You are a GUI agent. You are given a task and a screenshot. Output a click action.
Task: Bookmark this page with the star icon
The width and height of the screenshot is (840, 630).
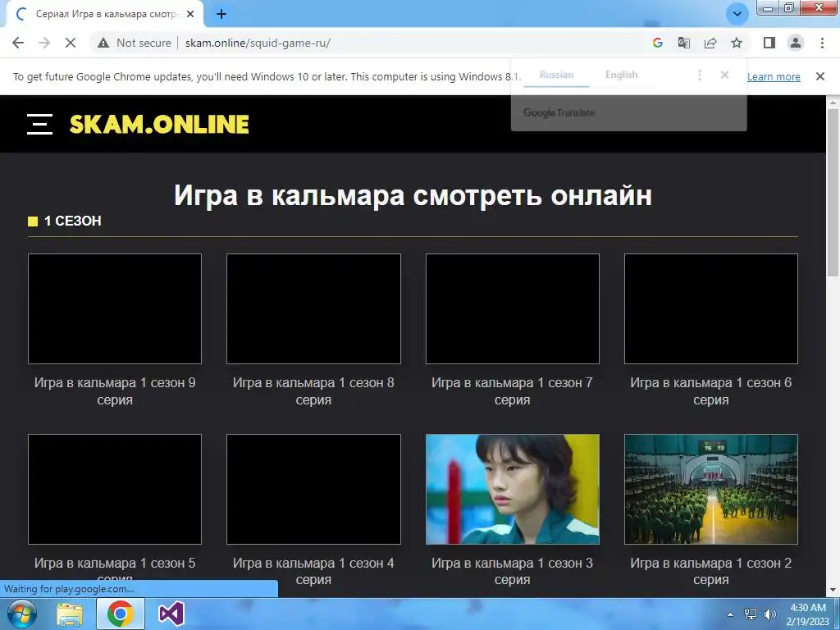737,43
